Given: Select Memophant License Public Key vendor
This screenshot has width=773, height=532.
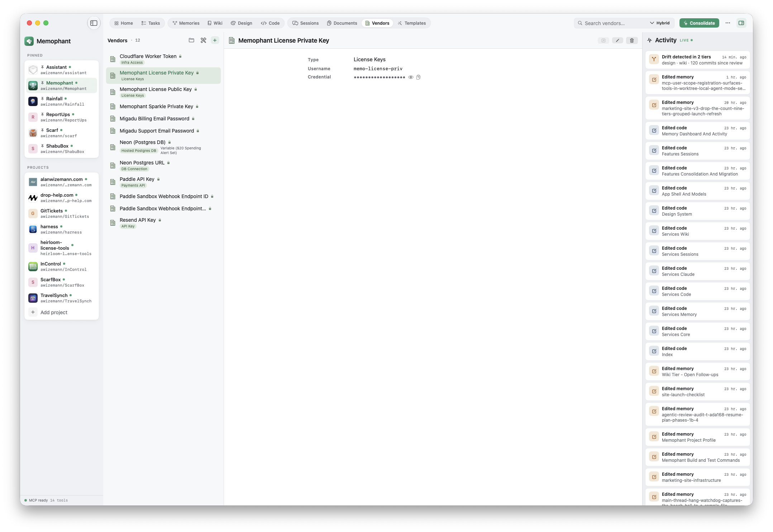Looking at the screenshot, I should [163, 92].
